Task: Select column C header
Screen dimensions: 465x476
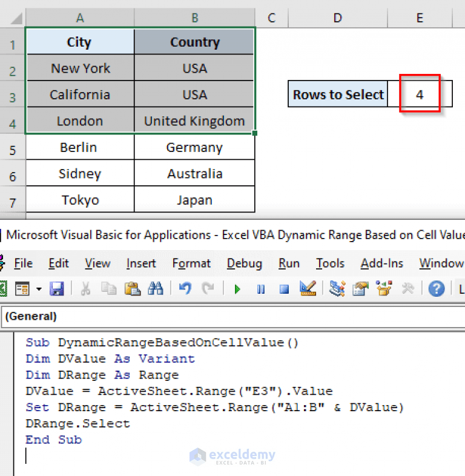Action: (272, 18)
